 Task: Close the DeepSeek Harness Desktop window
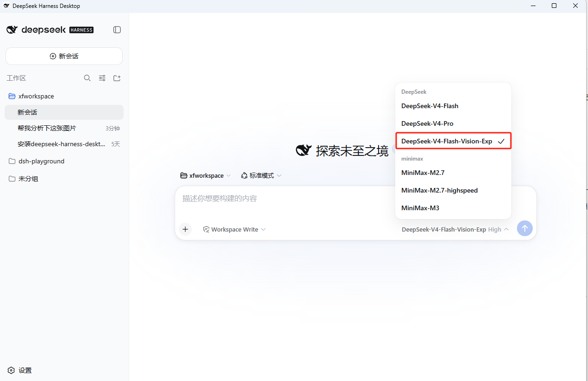point(576,6)
